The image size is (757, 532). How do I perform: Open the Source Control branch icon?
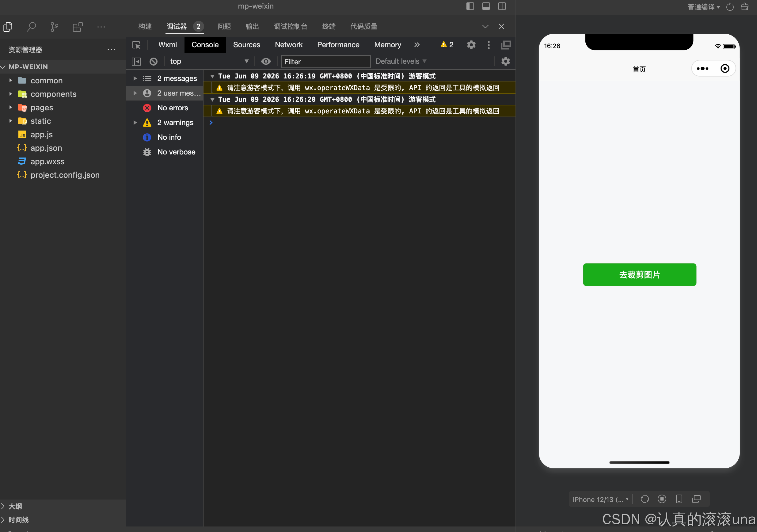[55, 27]
